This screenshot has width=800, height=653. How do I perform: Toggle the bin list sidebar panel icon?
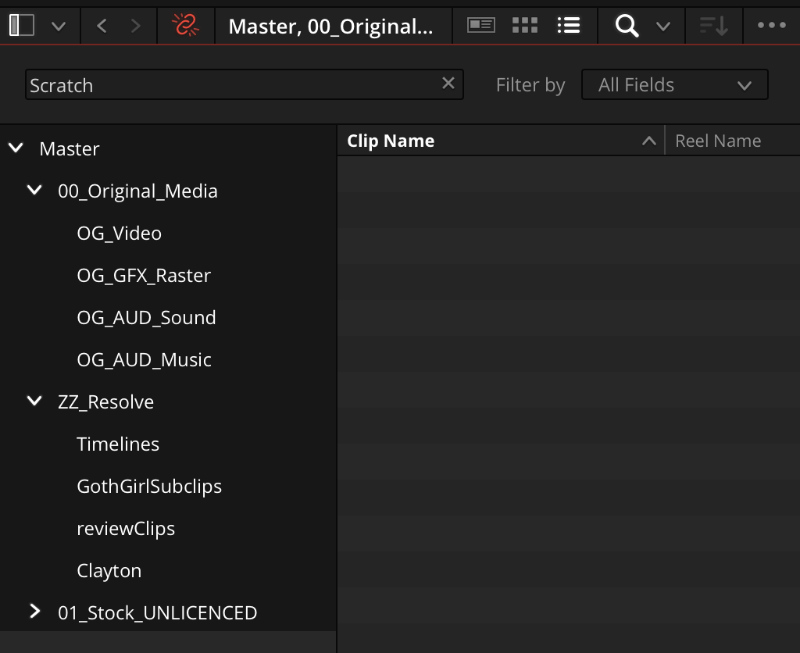21,25
